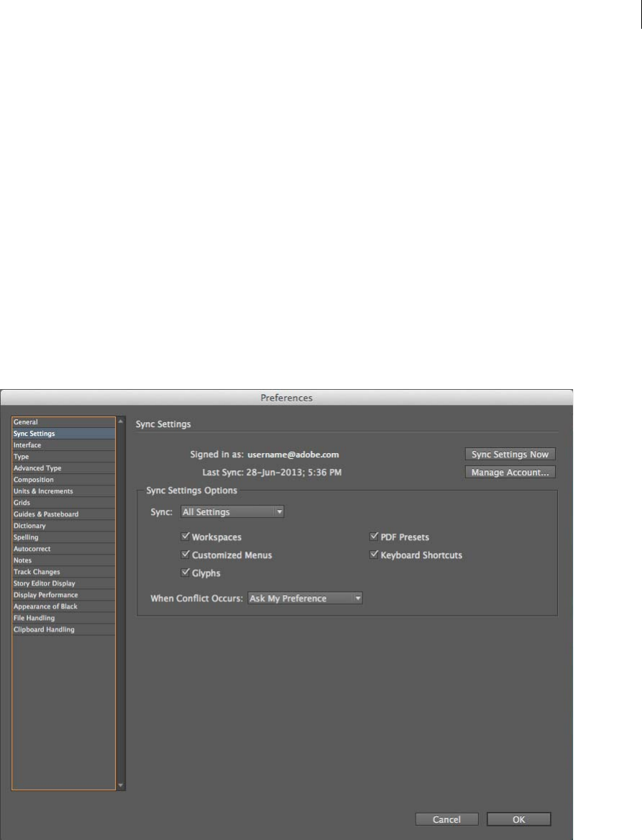
Task: Toggle the PDF Presets checkbox
Action: pos(374,537)
